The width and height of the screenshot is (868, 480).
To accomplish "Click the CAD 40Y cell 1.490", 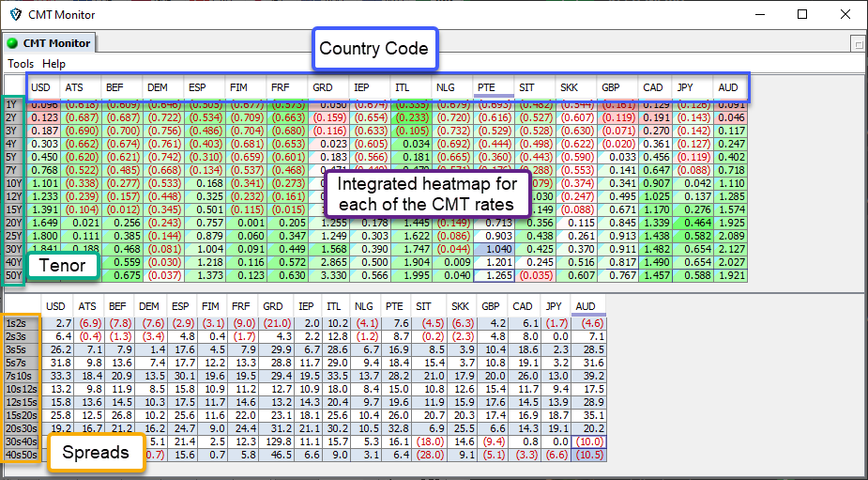I will pyautogui.click(x=655, y=262).
